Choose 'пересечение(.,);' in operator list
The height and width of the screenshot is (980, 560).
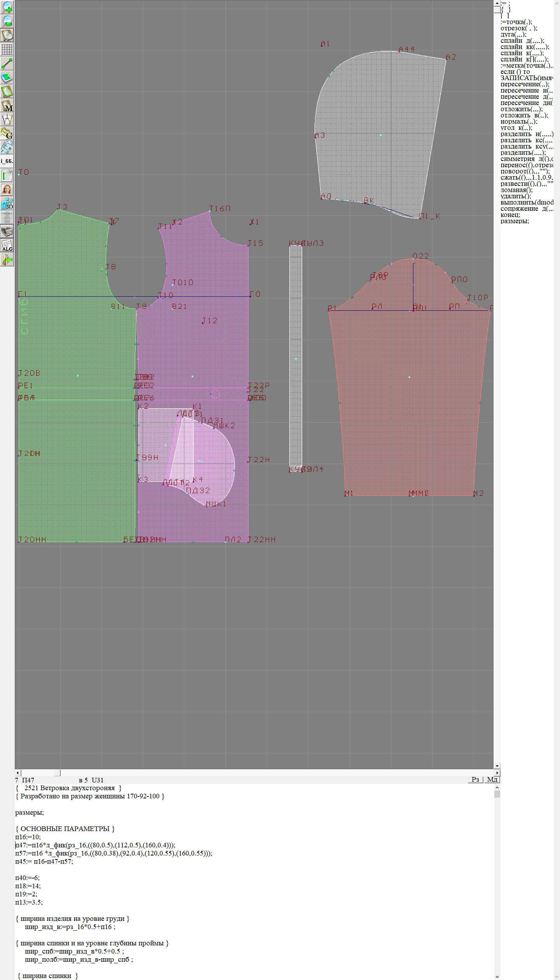pos(525,84)
